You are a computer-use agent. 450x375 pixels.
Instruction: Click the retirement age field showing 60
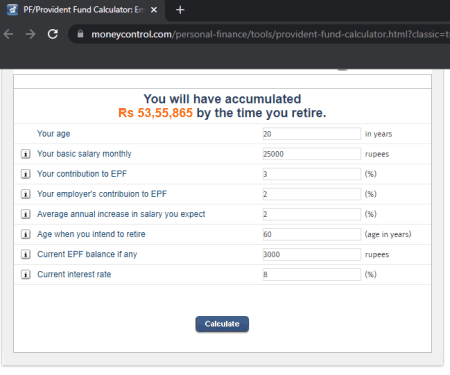pos(312,234)
